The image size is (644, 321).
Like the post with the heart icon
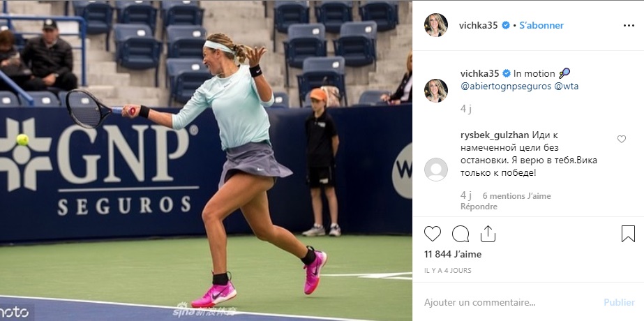pos(433,234)
